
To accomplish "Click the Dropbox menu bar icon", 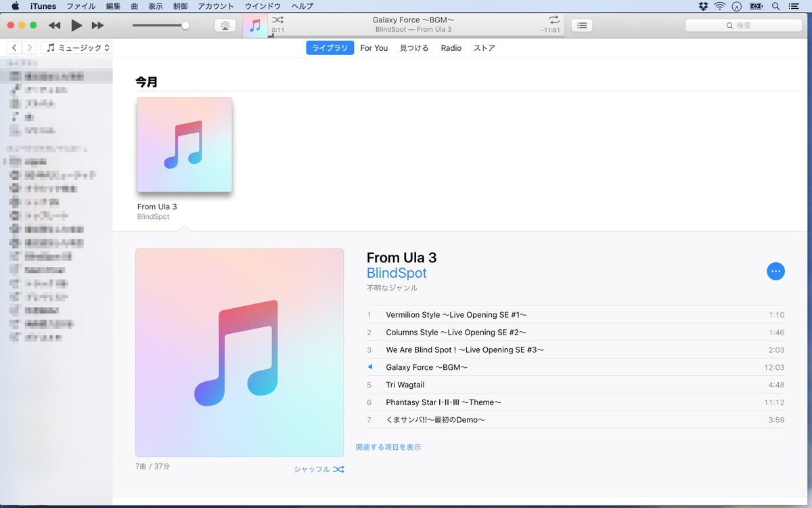I will 704,6.
